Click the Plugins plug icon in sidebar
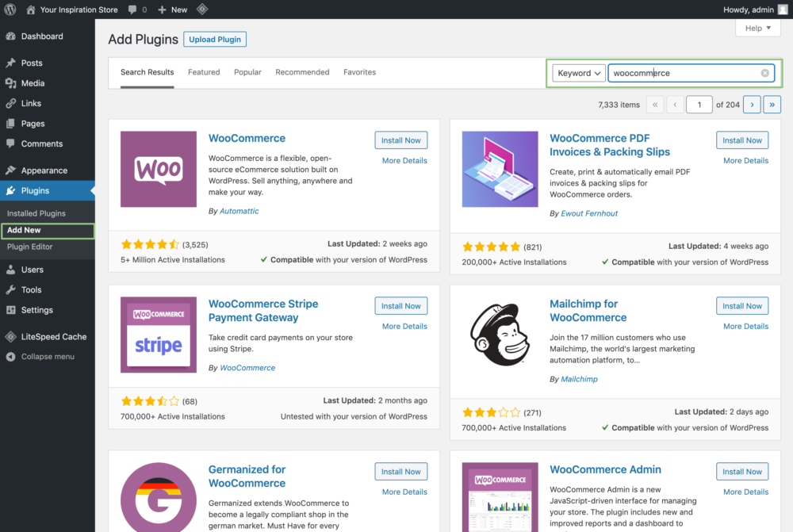The image size is (793, 532). click(10, 190)
